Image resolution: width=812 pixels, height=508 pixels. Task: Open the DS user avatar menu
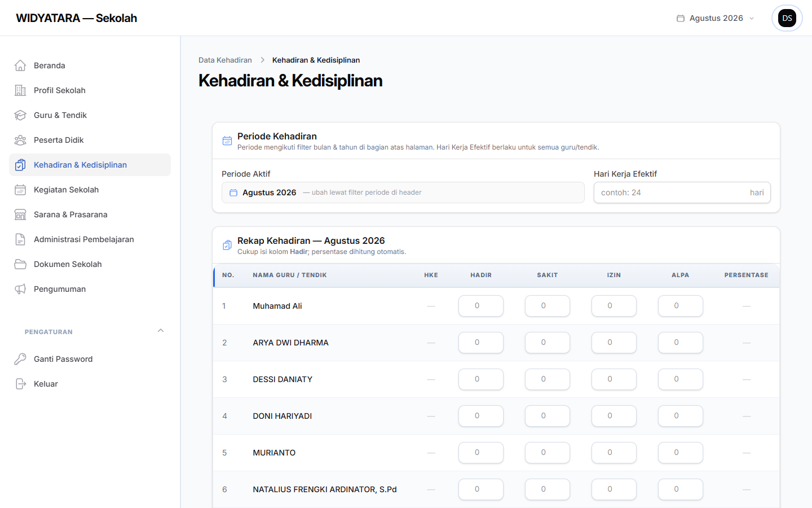pyautogui.click(x=787, y=18)
